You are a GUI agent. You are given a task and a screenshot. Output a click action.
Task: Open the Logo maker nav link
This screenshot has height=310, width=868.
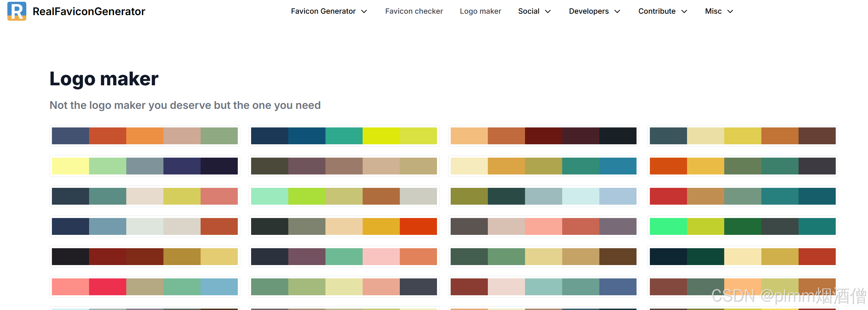[480, 11]
